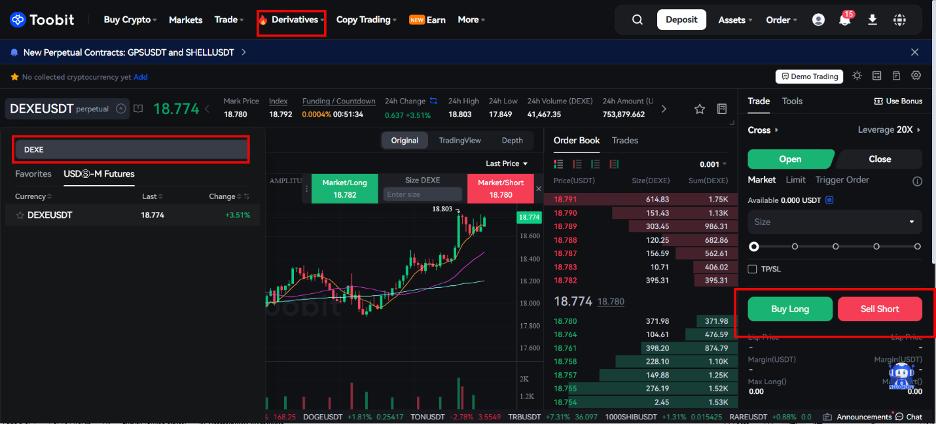Open the search magnifier icon
Screen dimensions: 936x424
[x=637, y=20]
